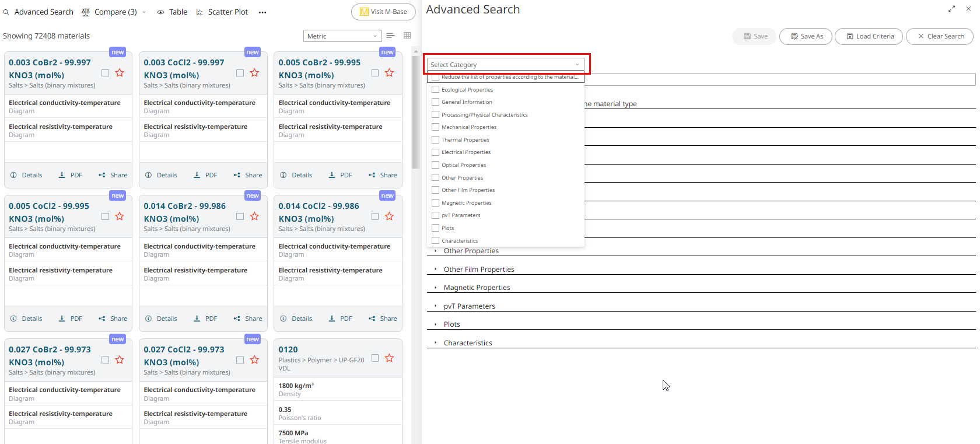The height and width of the screenshot is (444, 980).
Task: Check the Electrical Properties category
Action: 435,152
